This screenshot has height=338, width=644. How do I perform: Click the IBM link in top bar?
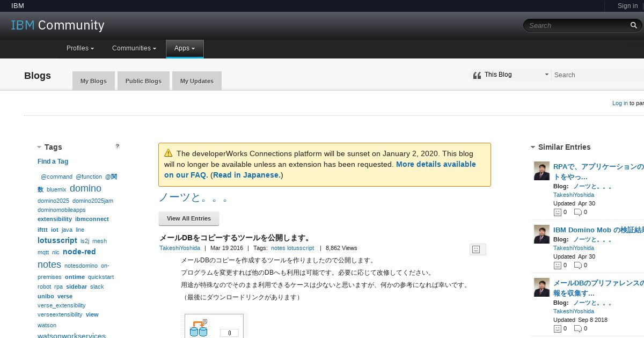pos(18,6)
